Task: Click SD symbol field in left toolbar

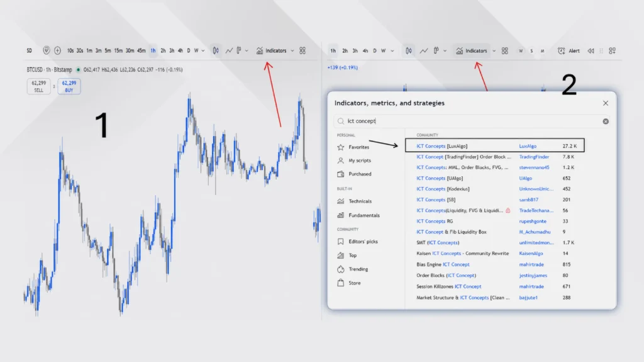Action: (29, 50)
